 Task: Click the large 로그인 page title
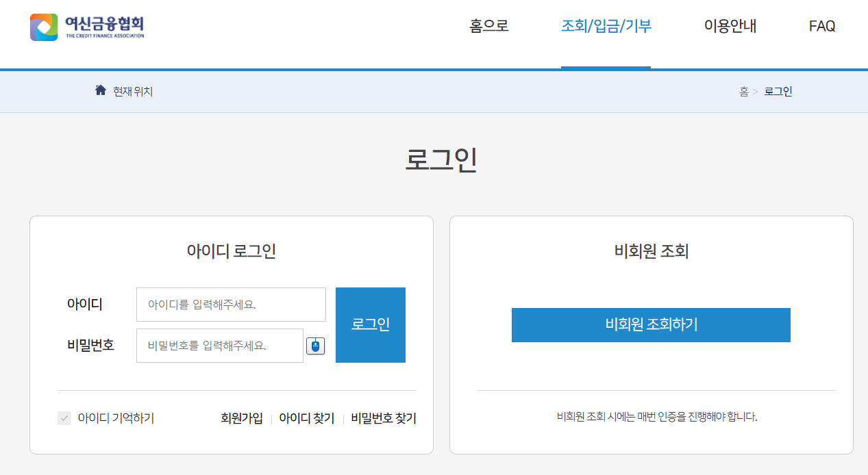441,159
